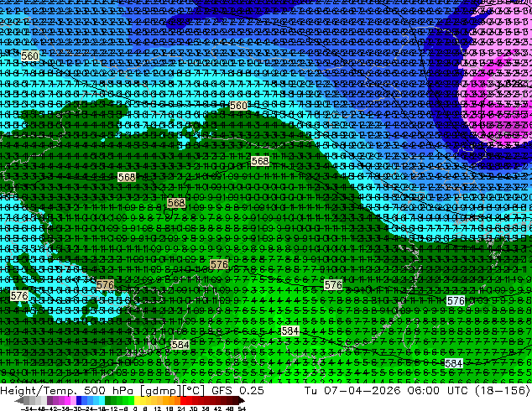Viewport: 532px width, 411px height.
Task: Click the '[gdmp]' unit label
Action: coord(161,391)
